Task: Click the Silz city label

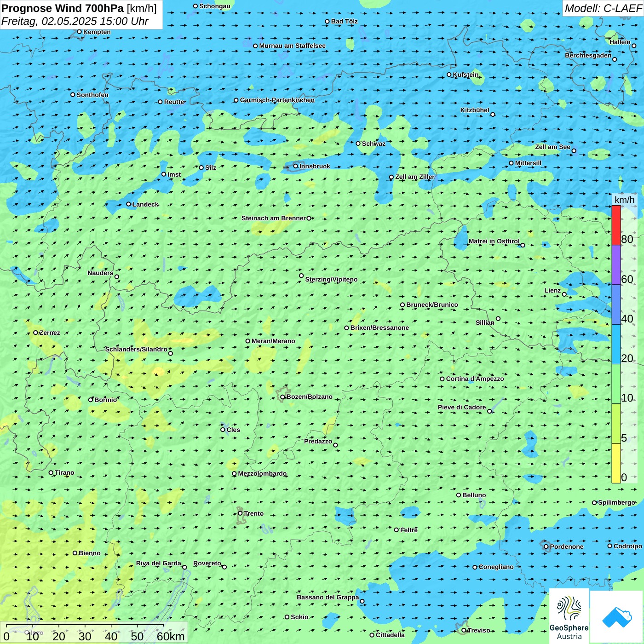Action: point(211,167)
